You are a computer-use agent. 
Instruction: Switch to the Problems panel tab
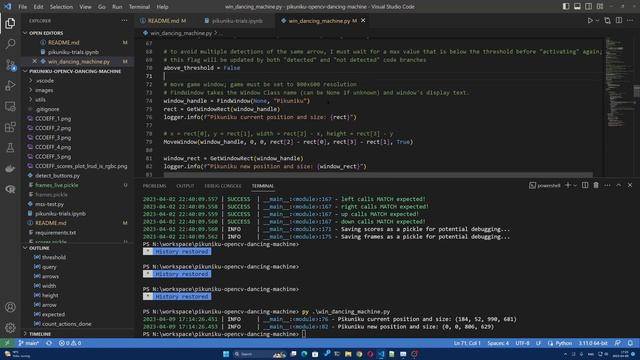click(154, 186)
